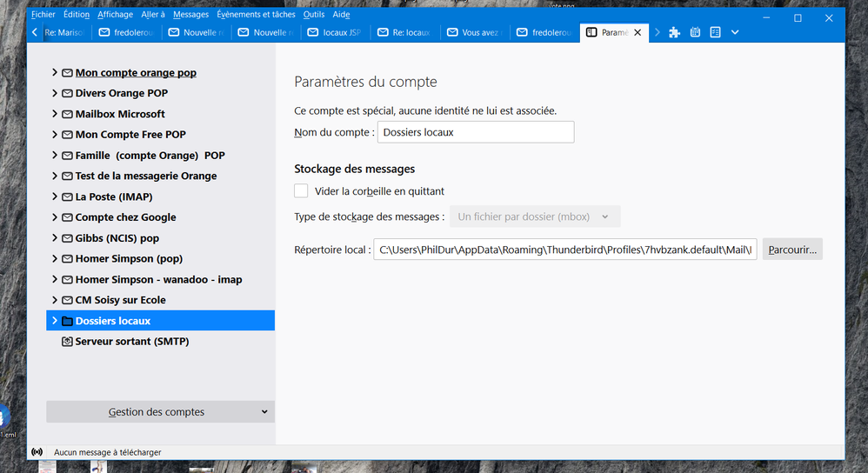Viewport: 868px width, 473px height.
Task: Open the calendar icon in tab bar
Action: point(695,32)
